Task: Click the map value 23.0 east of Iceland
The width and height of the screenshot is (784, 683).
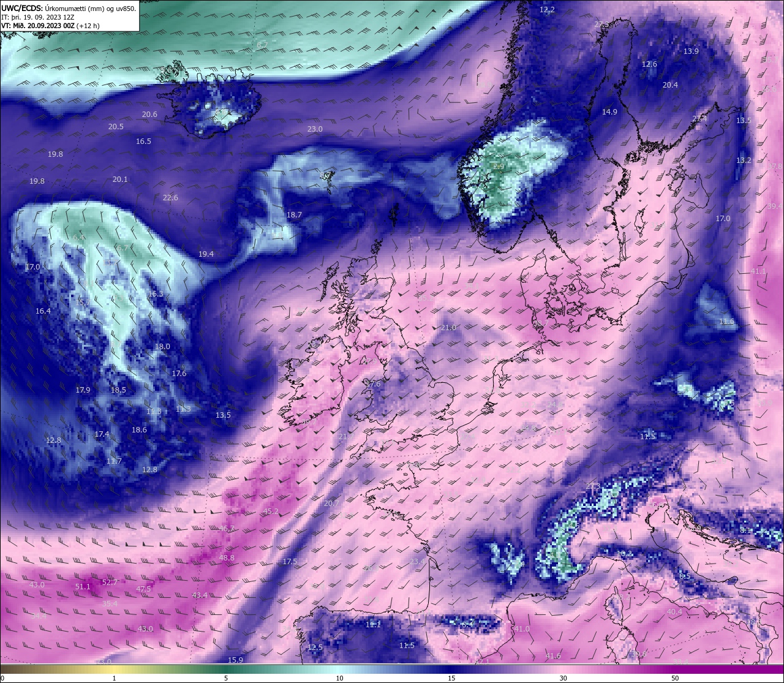Action: [315, 129]
